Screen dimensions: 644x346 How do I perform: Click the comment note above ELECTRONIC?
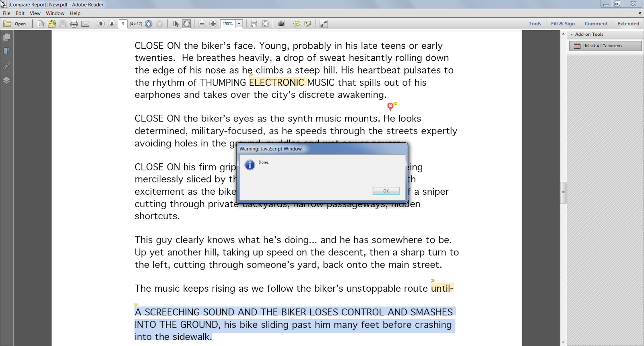click(x=251, y=75)
